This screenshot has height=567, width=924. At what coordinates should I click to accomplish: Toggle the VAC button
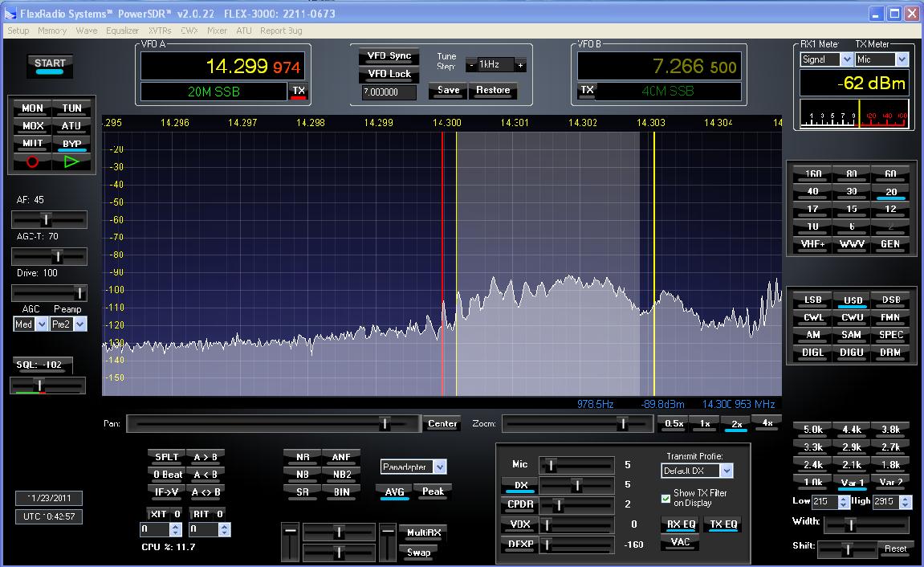click(680, 542)
